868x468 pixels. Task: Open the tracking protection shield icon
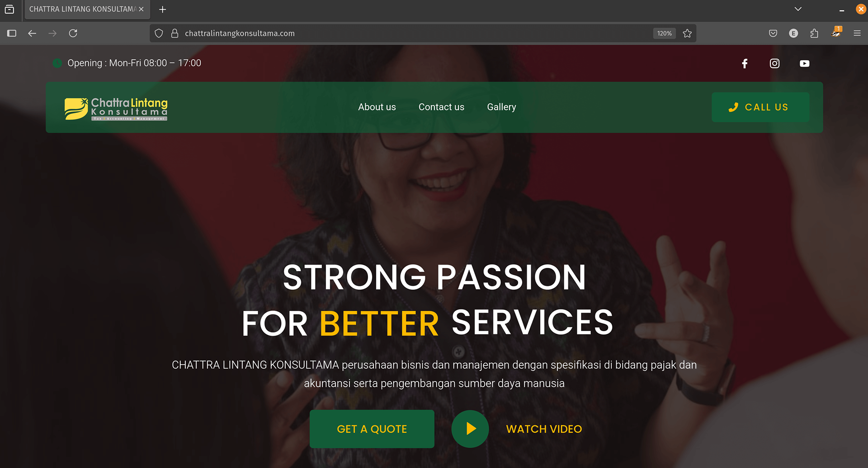[x=159, y=33]
